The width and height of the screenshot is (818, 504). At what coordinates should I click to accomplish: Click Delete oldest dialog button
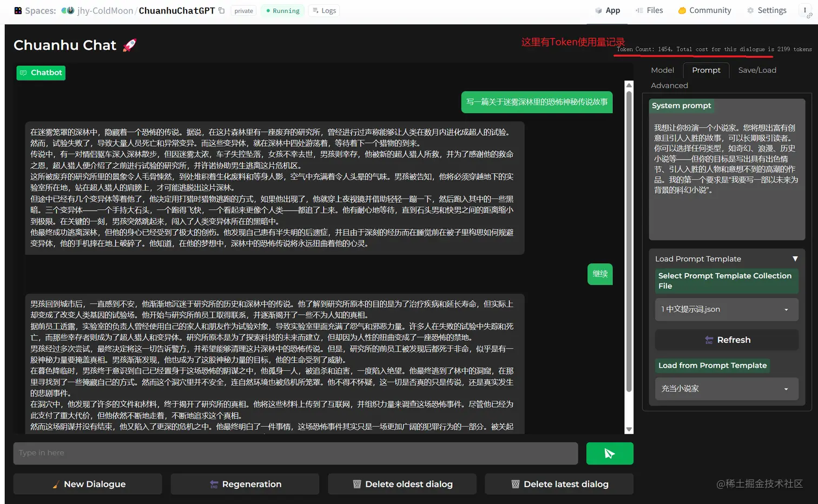click(x=402, y=484)
